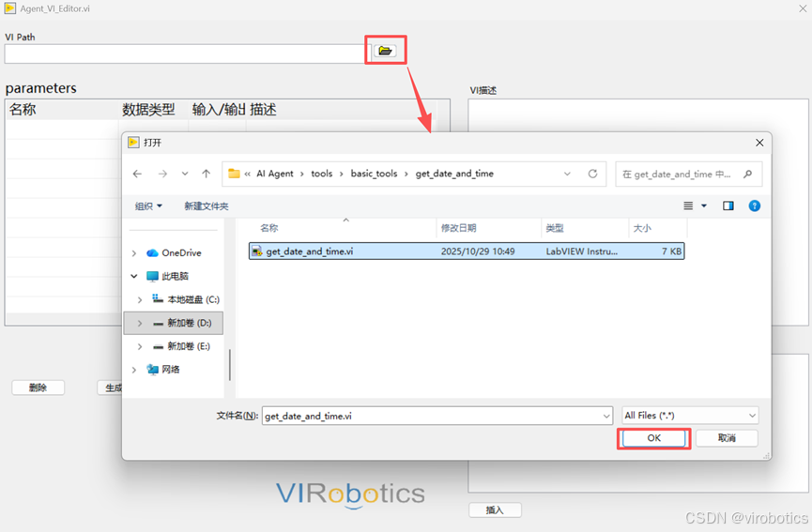812x532 pixels.
Task: Select the get_date_and_time.vi file
Action: pos(467,251)
